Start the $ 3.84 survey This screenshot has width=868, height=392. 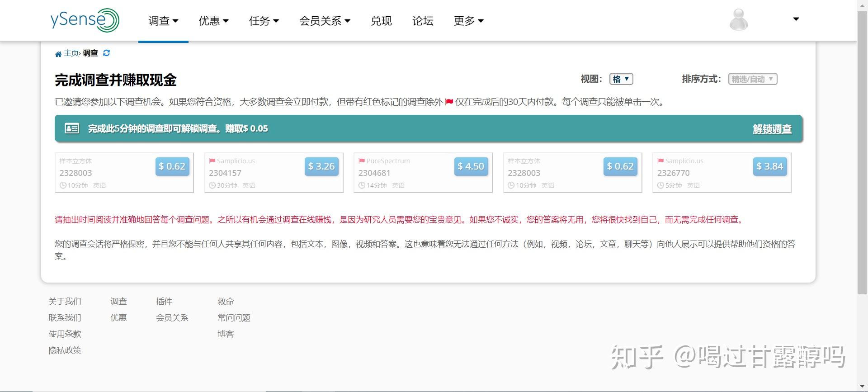coord(769,166)
